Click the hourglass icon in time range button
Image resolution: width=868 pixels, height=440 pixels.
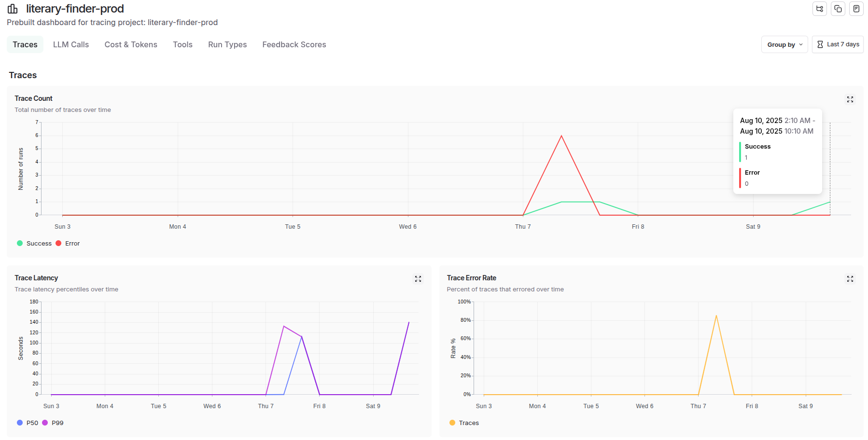pyautogui.click(x=820, y=44)
